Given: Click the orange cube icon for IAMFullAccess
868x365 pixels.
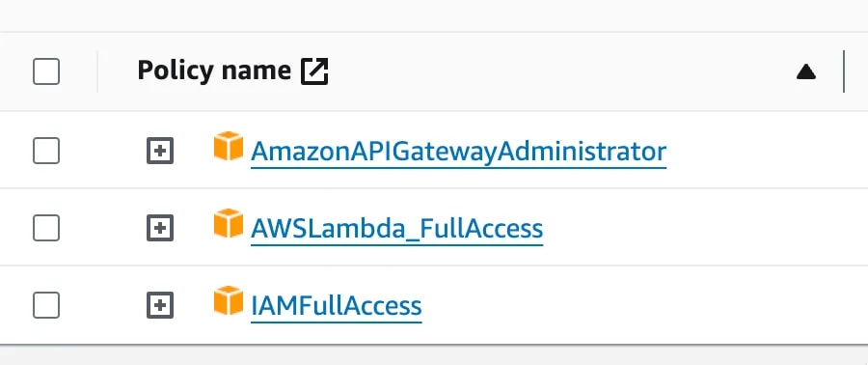Looking at the screenshot, I should pyautogui.click(x=229, y=300).
